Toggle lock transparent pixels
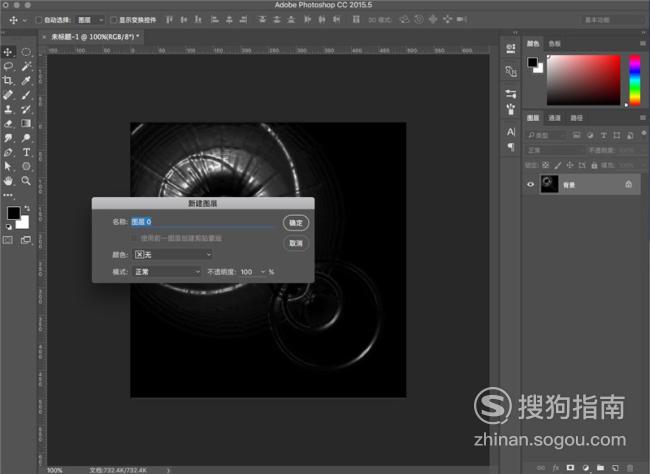The image size is (650, 474). coord(546,165)
